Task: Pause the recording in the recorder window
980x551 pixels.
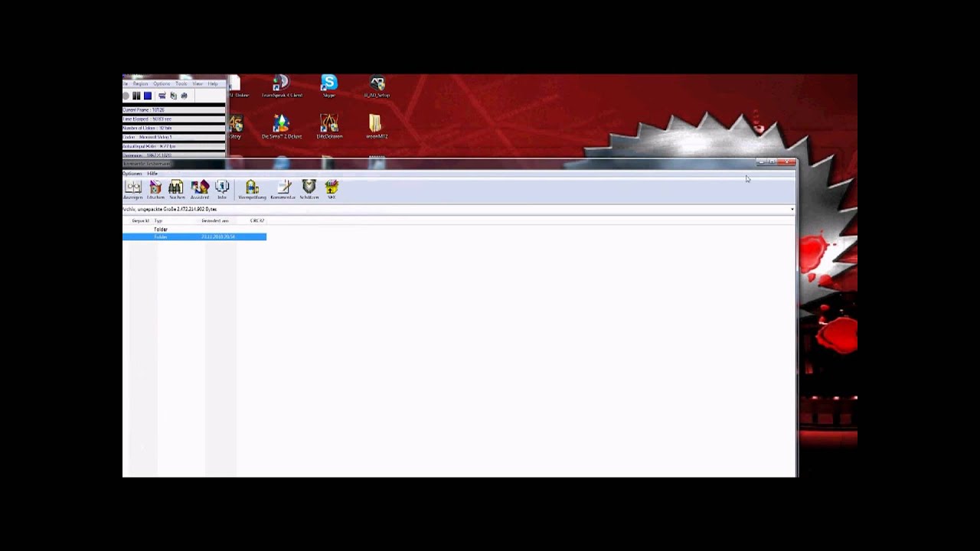Action: click(136, 96)
